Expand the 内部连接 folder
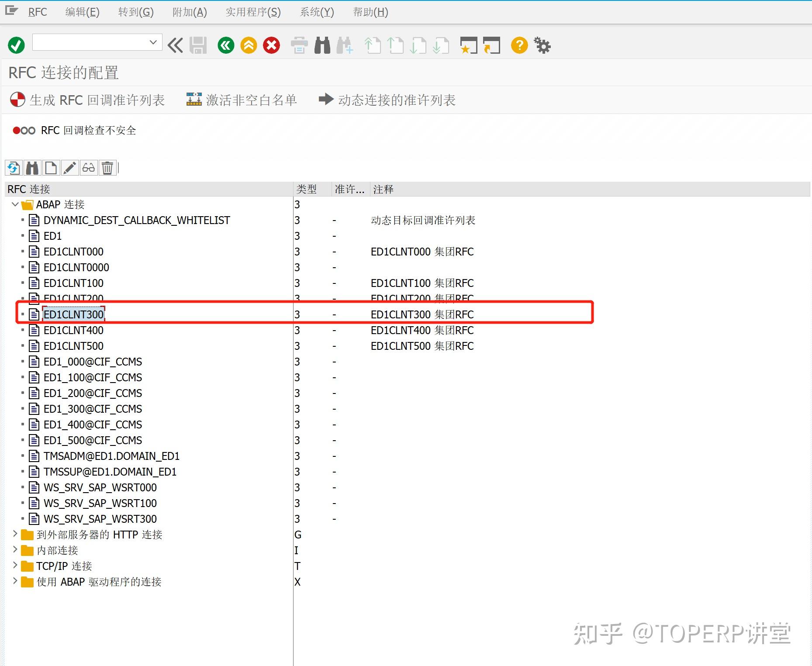This screenshot has height=666, width=812. pyautogui.click(x=16, y=550)
